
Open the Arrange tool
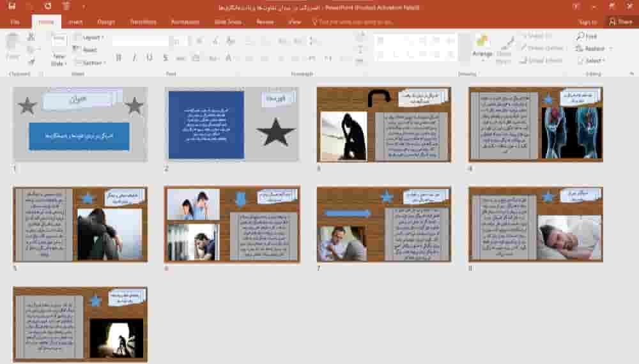(x=482, y=47)
